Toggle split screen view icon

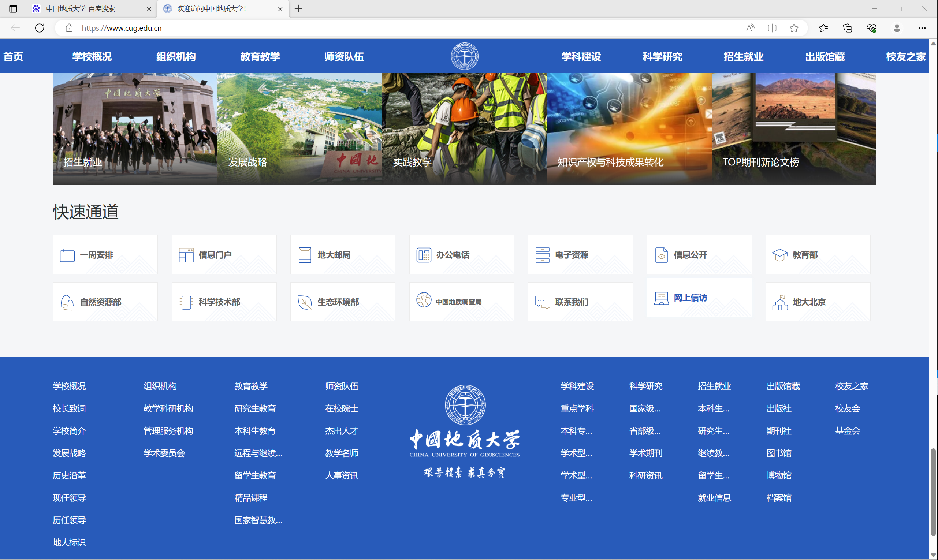click(x=772, y=28)
